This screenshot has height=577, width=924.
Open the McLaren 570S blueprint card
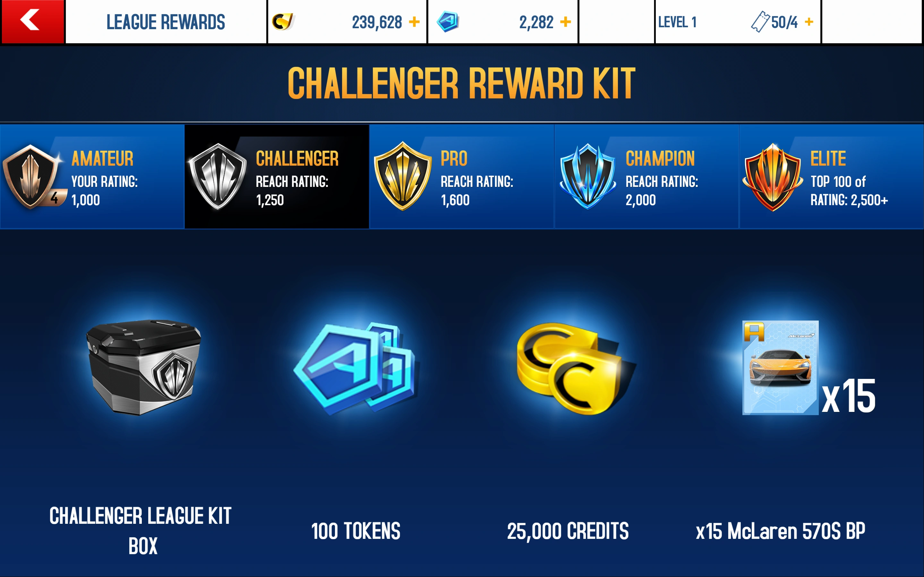[780, 367]
